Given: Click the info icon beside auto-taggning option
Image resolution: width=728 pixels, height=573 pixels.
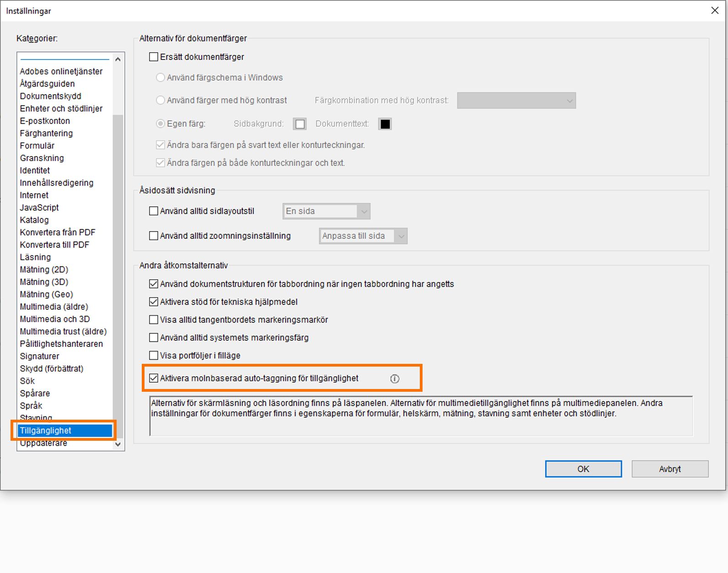Looking at the screenshot, I should pyautogui.click(x=395, y=379).
